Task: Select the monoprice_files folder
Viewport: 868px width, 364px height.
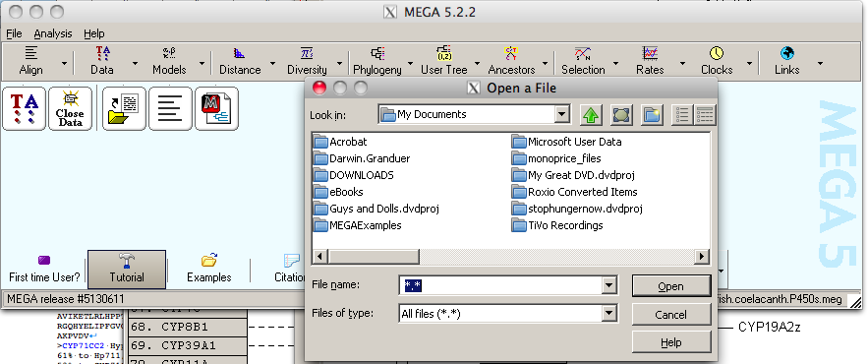Action: click(556, 158)
